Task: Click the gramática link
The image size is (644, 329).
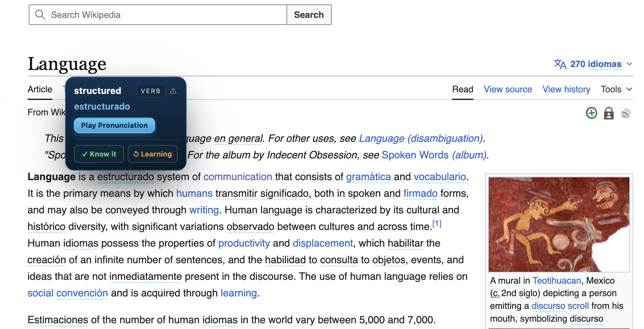Action: pyautogui.click(x=368, y=177)
